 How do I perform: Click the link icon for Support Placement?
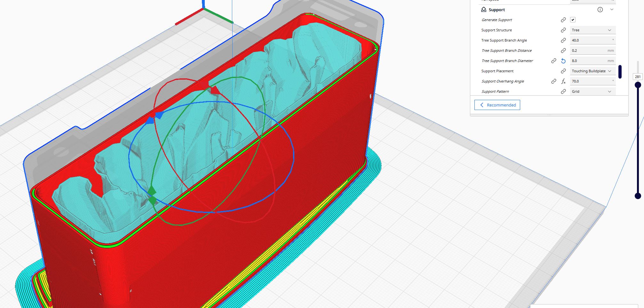coord(563,71)
